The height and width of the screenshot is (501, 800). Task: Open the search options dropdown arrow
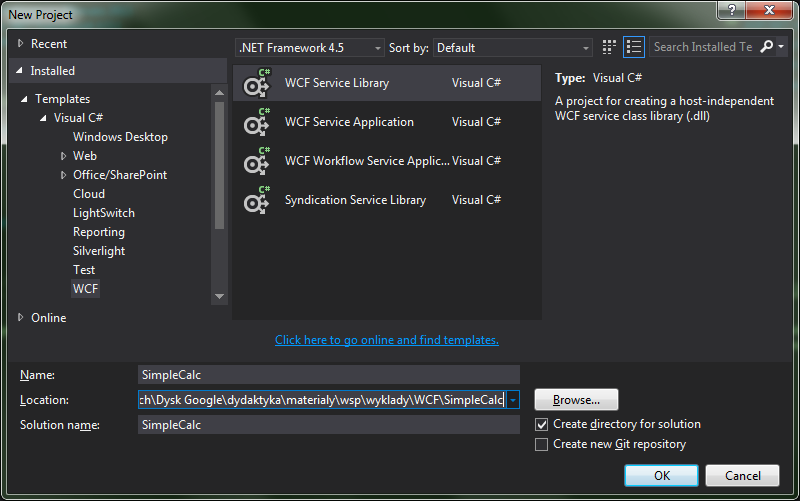(x=781, y=47)
